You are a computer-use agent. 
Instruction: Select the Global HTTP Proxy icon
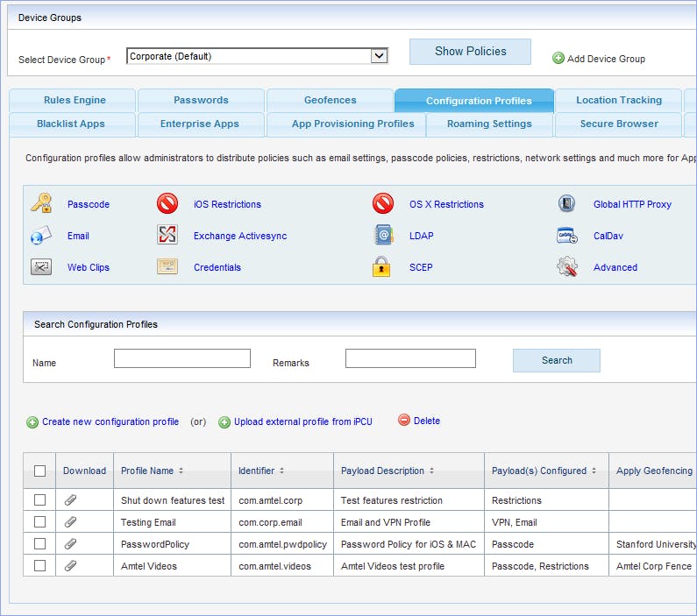566,204
